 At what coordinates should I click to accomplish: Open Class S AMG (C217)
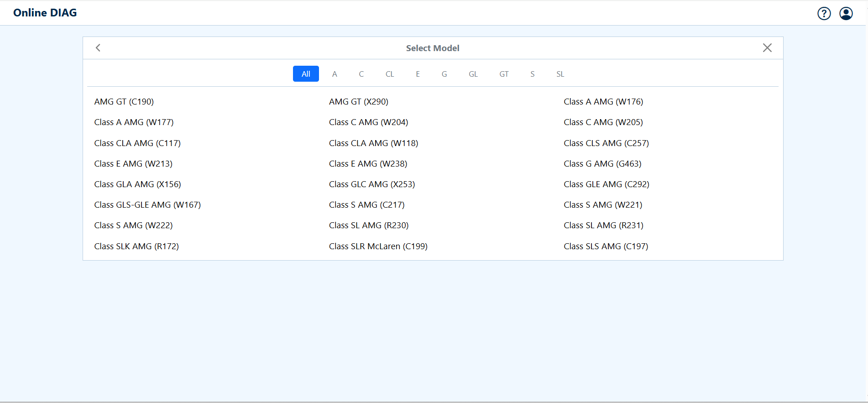(x=367, y=205)
